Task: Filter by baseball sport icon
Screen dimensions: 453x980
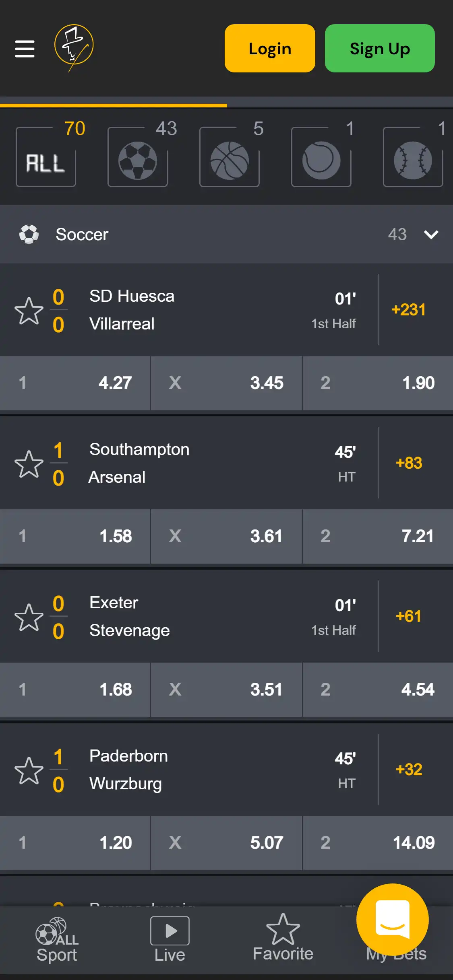Action: coord(413,160)
